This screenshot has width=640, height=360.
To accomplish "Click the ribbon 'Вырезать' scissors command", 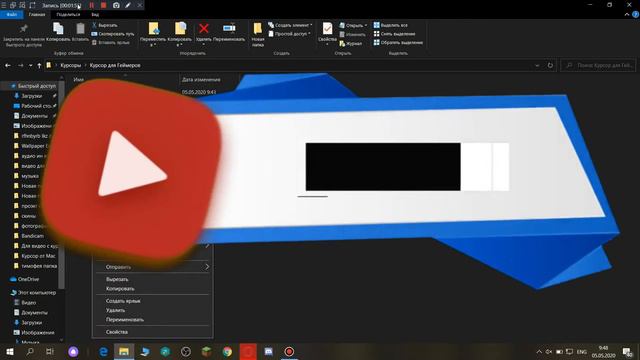I will pos(105,25).
